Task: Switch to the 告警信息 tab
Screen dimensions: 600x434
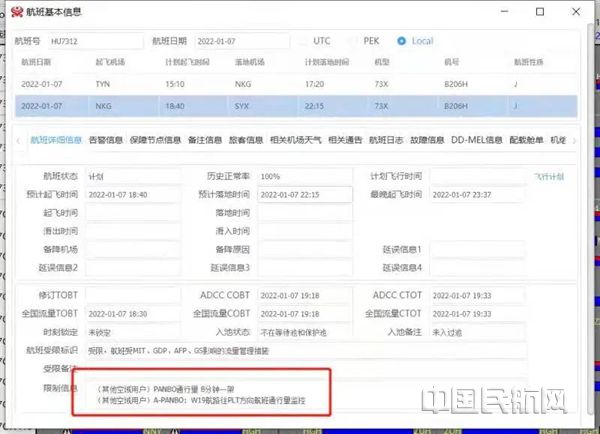Action: [x=105, y=141]
